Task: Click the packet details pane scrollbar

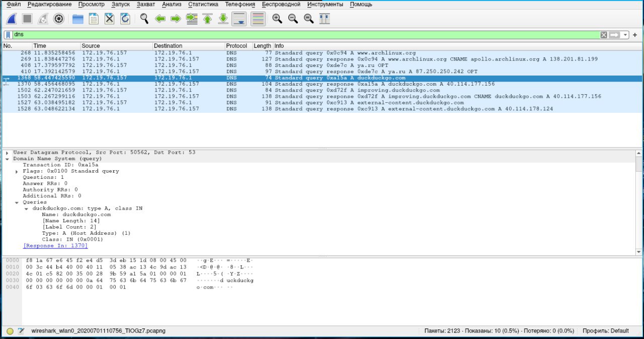Action: pyautogui.click(x=639, y=201)
